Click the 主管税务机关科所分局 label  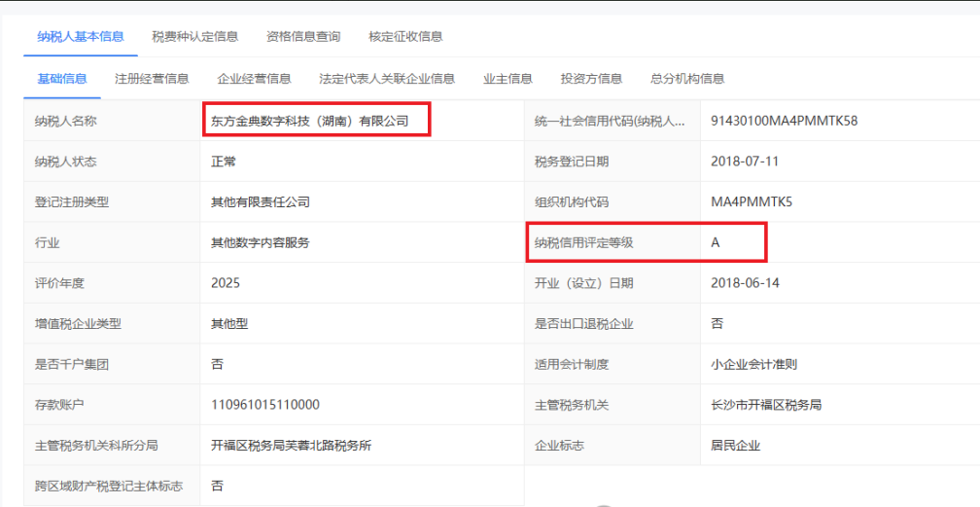96,446
